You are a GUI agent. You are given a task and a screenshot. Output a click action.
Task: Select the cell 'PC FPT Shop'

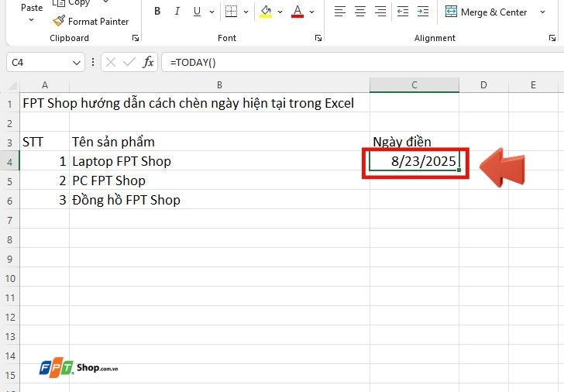point(219,181)
